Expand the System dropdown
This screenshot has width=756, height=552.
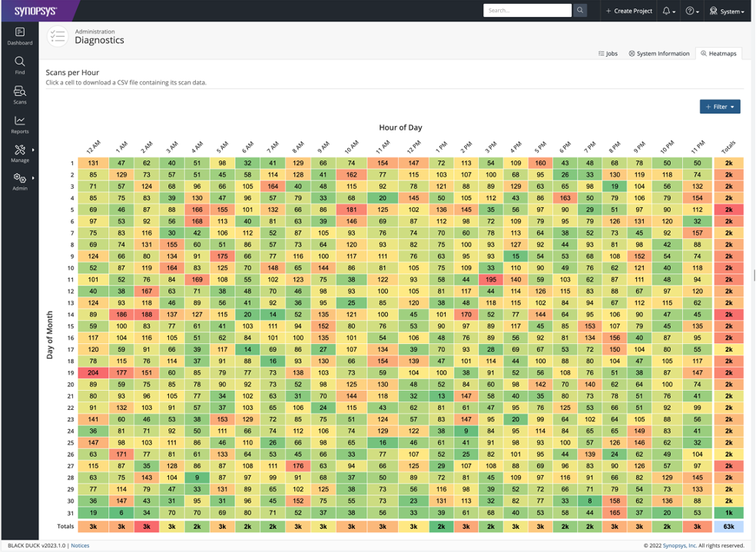[727, 10]
